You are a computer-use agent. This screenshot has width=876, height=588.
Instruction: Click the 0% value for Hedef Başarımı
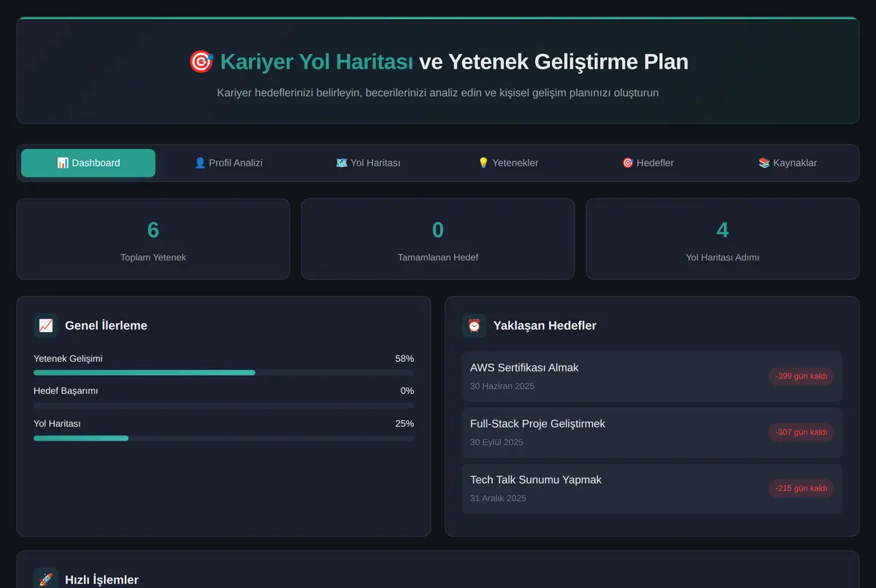407,391
